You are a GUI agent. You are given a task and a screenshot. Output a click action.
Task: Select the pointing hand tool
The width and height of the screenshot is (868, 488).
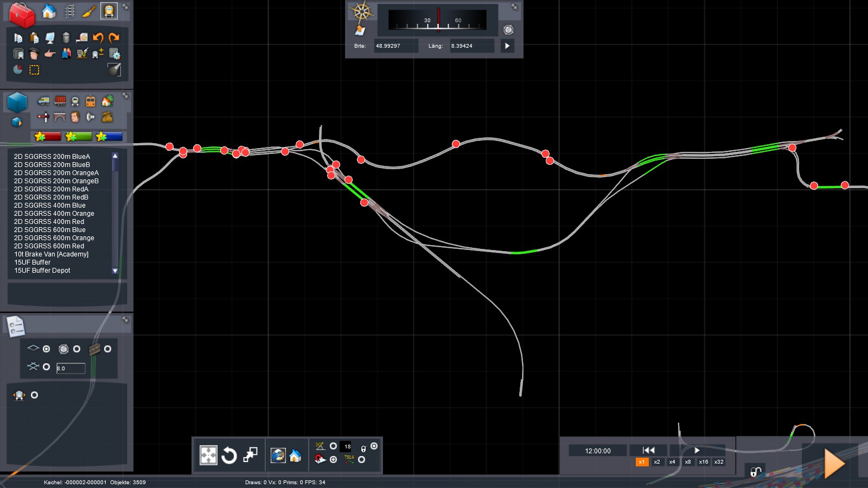[x=50, y=54]
